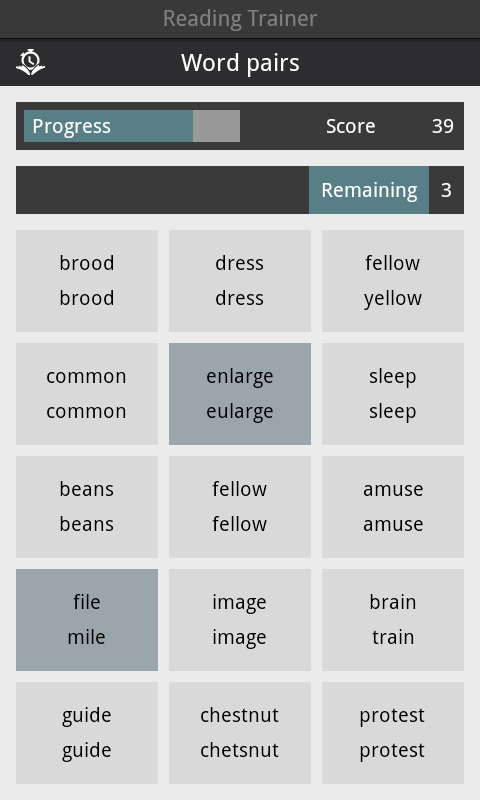Toggle the fellow / yellow word pair
480x800 pixels.
point(393,281)
